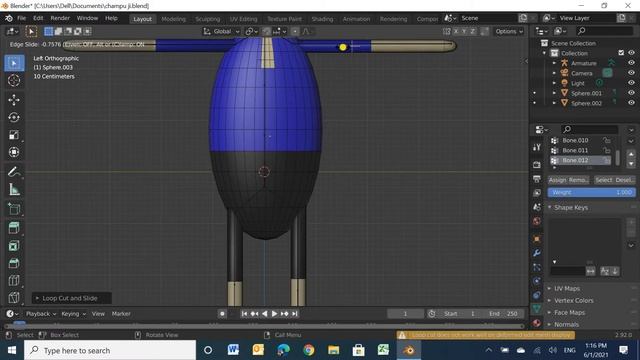Select the Add Cube tool
The image size is (640, 360).
(14, 209)
